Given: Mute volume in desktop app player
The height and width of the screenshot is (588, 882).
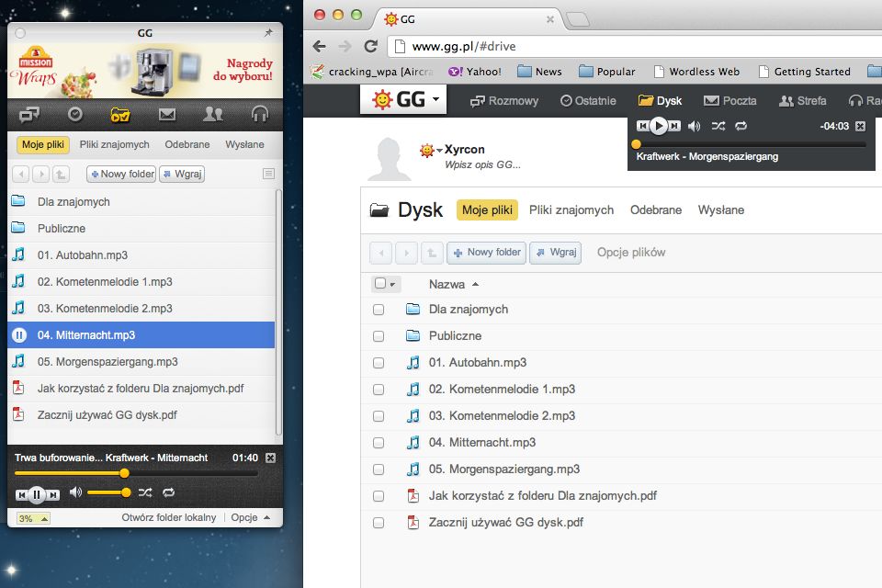Looking at the screenshot, I should click(x=75, y=492).
